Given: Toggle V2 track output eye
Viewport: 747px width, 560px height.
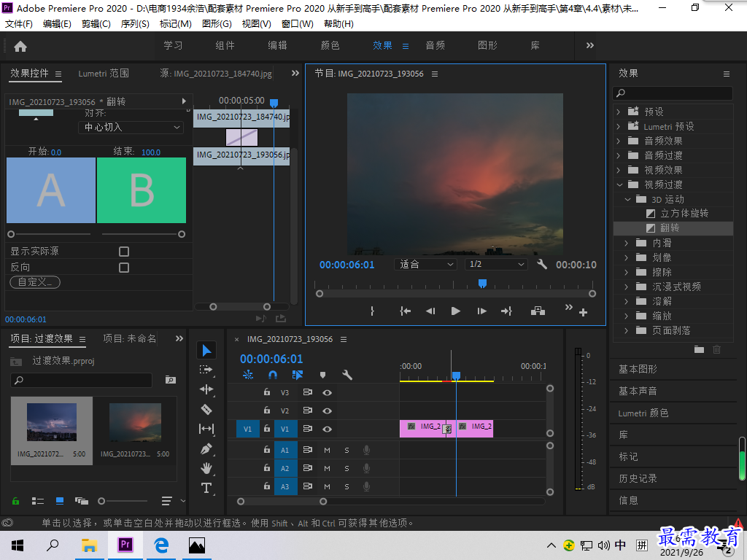Looking at the screenshot, I should [x=327, y=411].
